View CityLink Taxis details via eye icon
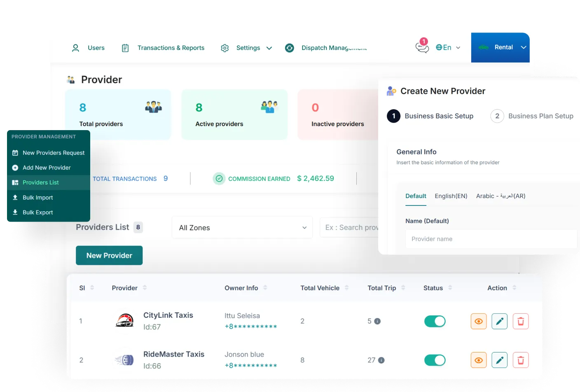Image resolution: width=580 pixels, height=392 pixels. coord(478,321)
